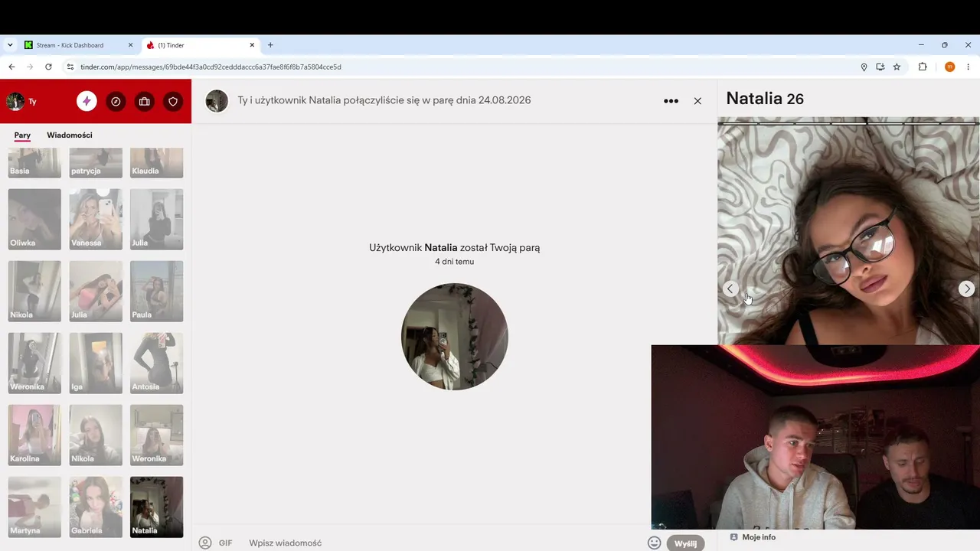
Task: Go back to the previous page
Action: 11,67
